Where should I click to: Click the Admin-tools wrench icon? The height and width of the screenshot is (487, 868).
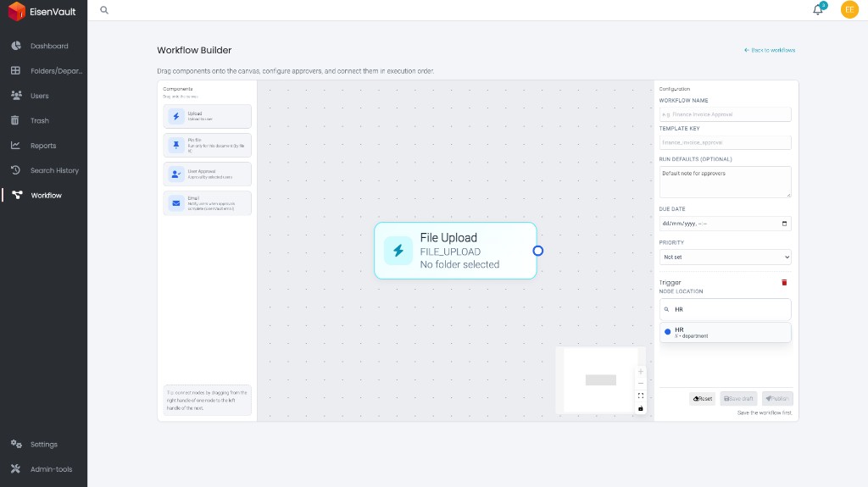tap(15, 468)
